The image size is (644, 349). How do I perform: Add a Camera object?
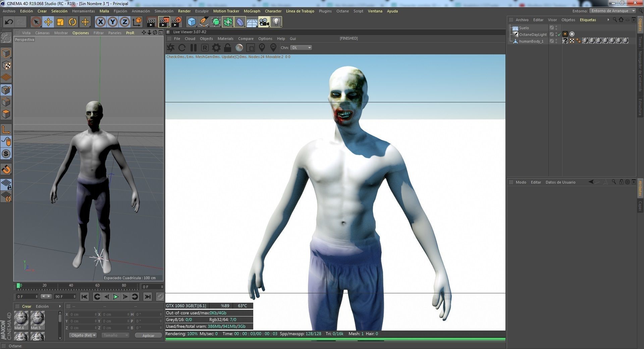point(264,22)
